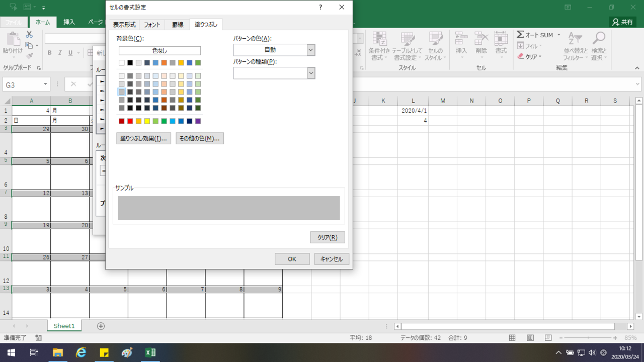
Task: Click the Cut scissors icon
Action: (x=29, y=34)
